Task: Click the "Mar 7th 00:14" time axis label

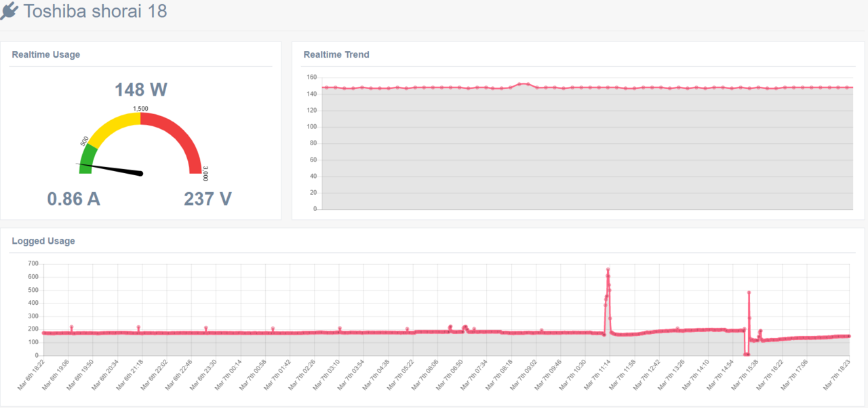Action: pos(229,375)
